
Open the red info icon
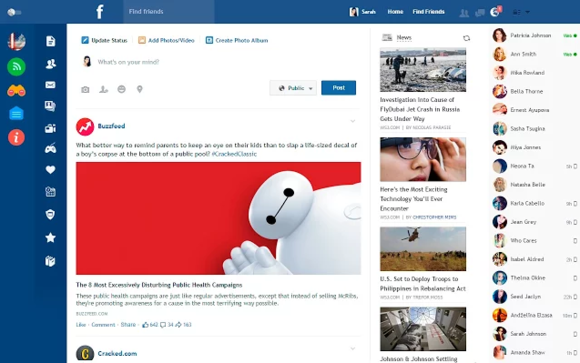point(16,137)
